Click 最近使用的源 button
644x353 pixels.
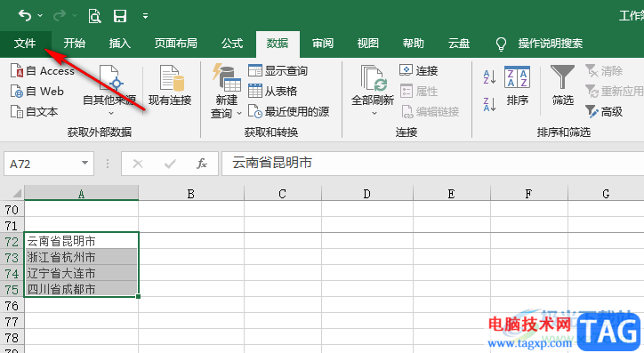[x=289, y=112]
